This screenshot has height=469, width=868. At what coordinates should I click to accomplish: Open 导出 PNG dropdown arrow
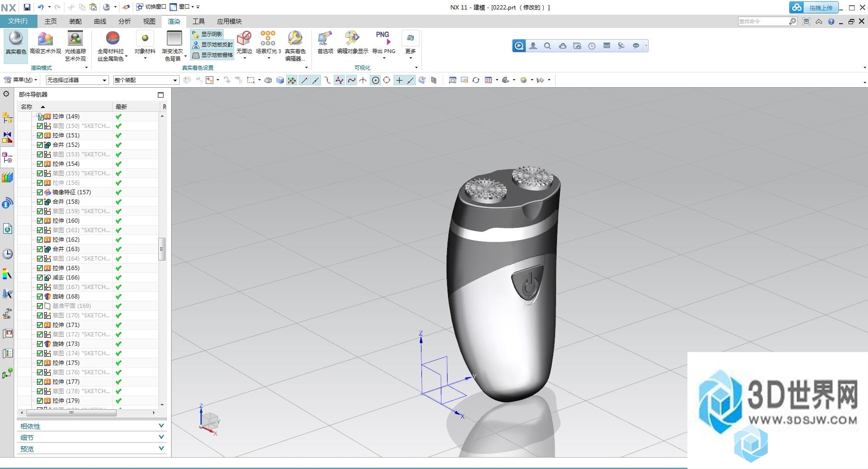384,58
